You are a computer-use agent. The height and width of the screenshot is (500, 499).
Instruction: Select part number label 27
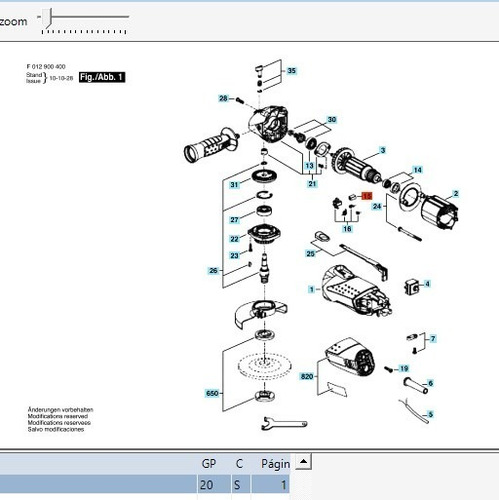click(x=234, y=220)
